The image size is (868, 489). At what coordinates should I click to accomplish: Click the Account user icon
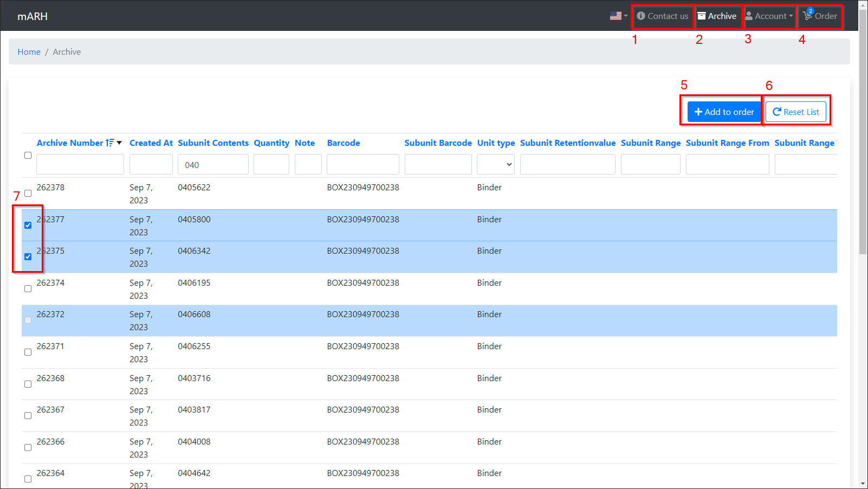(749, 16)
